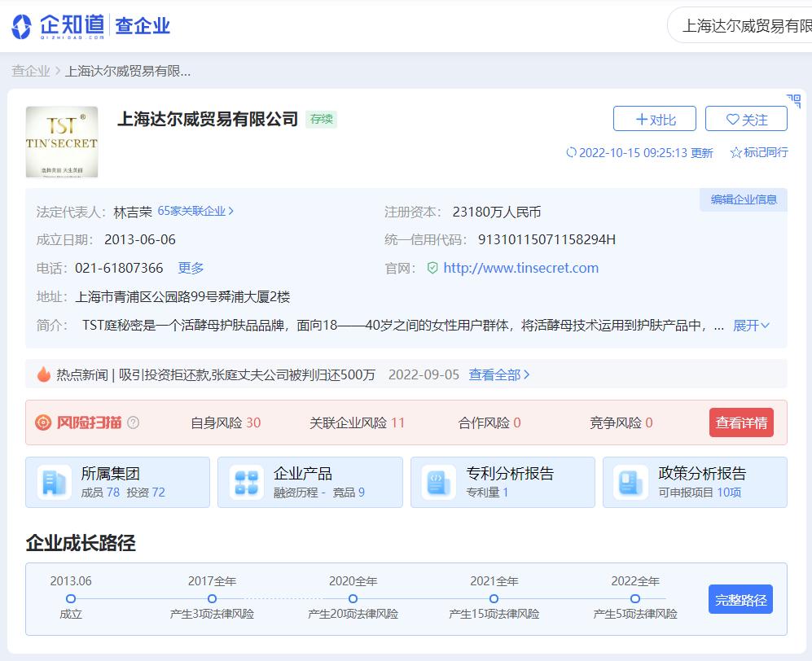The image size is (812, 661).
Task: Click the 产生5项法律风险 label
Action: 635,614
